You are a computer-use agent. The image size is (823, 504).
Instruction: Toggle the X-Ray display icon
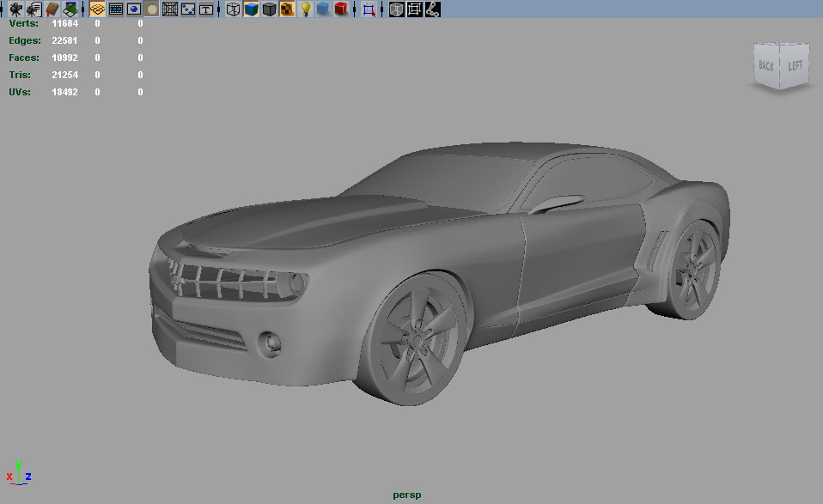(x=397, y=9)
